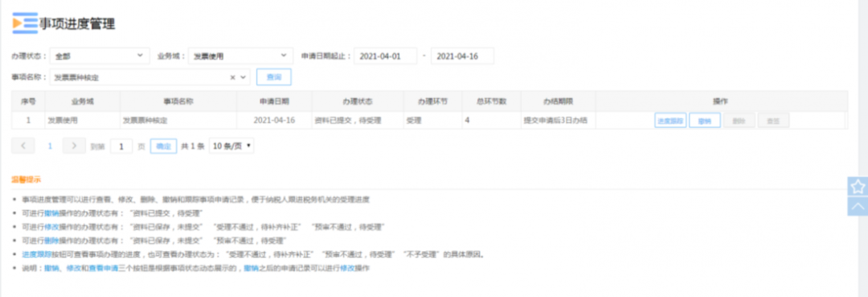This screenshot has width=868, height=297.
Task: Click the star favorite icon on right edge
Action: click(858, 186)
